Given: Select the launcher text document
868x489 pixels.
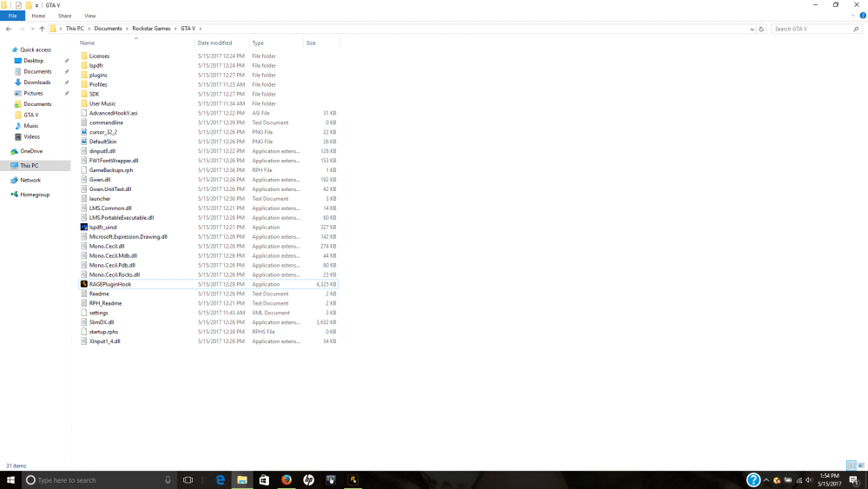Looking at the screenshot, I should tap(100, 199).
